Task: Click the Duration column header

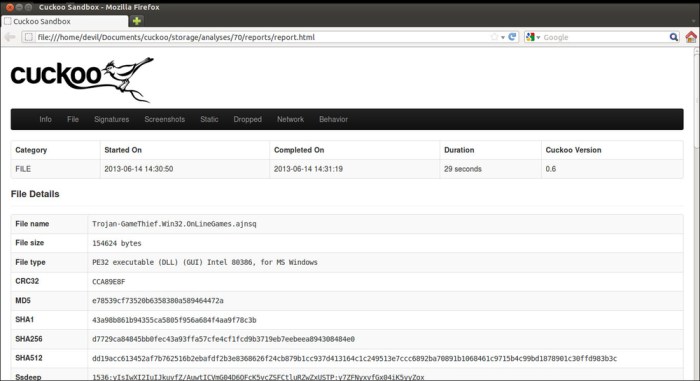Action: pos(459,150)
